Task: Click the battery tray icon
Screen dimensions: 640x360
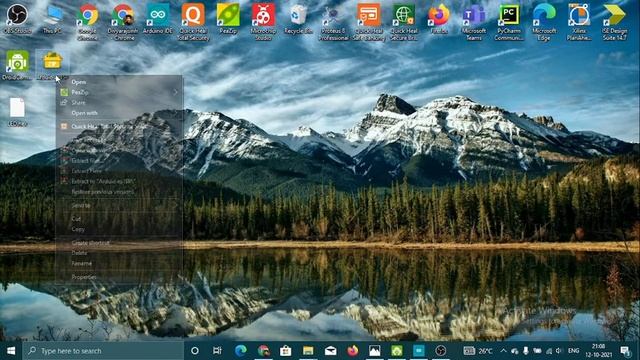Action: pos(537,351)
